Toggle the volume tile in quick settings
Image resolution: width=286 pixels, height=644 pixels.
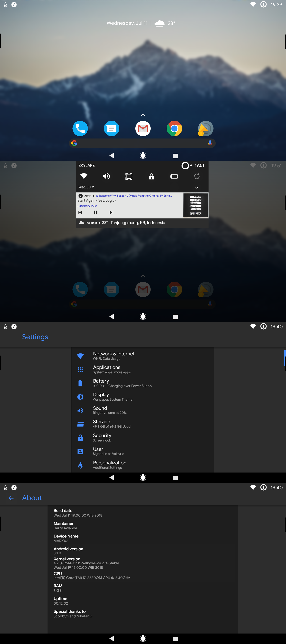coord(106,176)
